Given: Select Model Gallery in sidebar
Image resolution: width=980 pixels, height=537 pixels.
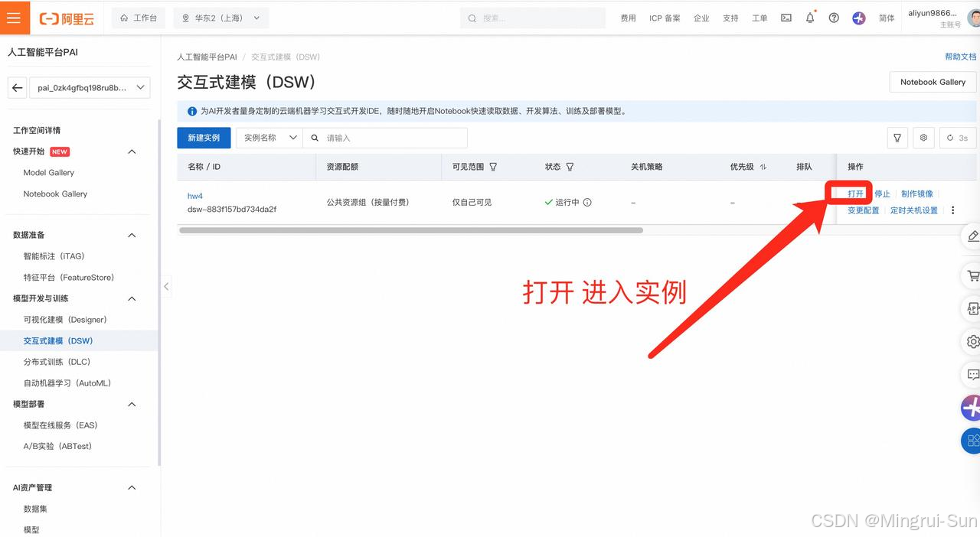Looking at the screenshot, I should tap(49, 173).
